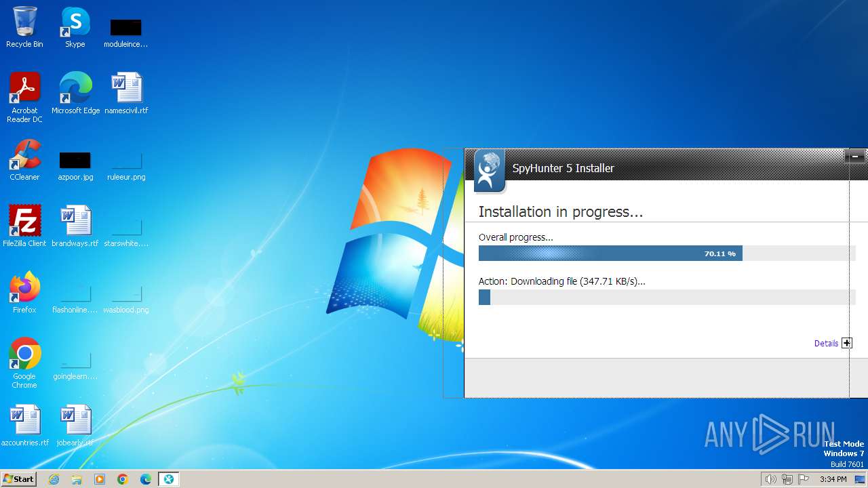The width and height of the screenshot is (868, 488).
Task: Expand installer Details with plus box
Action: pyautogui.click(x=846, y=343)
